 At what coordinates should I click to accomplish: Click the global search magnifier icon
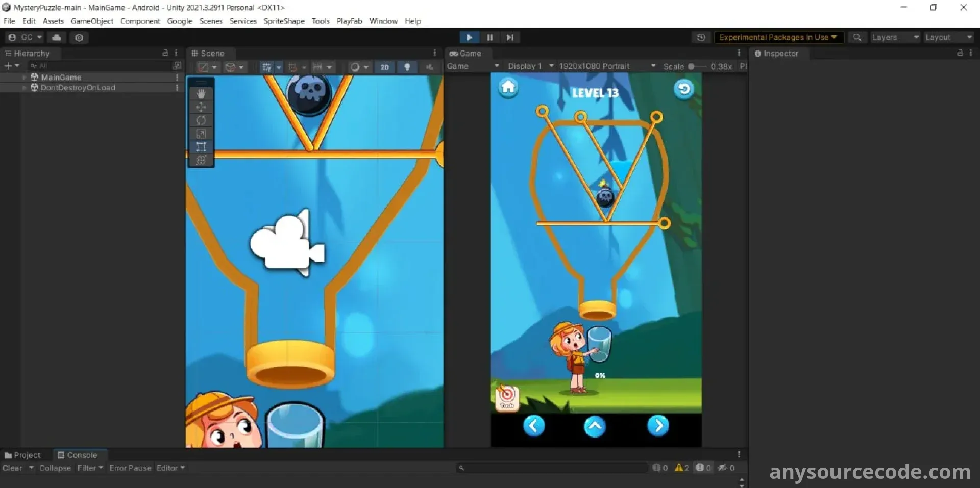pyautogui.click(x=857, y=37)
